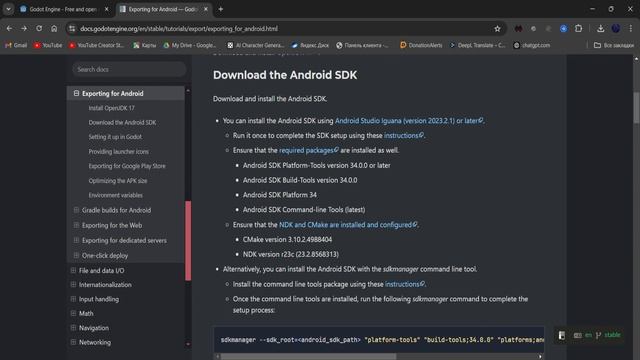Open the Яндекс Диск bookmark
The height and width of the screenshot is (360, 640).
pos(310,45)
